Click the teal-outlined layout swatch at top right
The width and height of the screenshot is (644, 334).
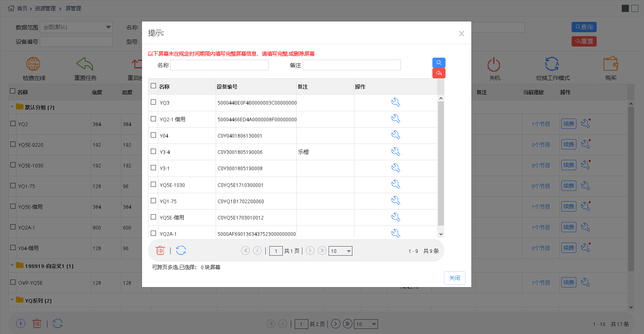[x=635, y=8]
